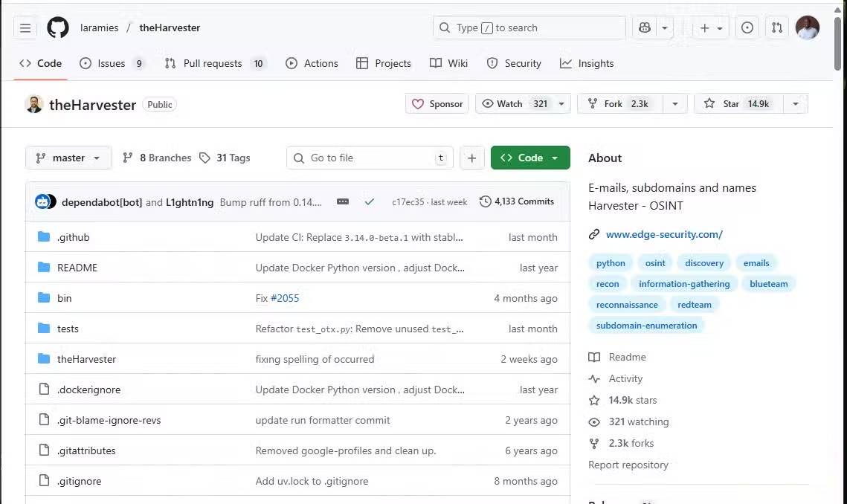Star the repository
847x504 pixels.
click(738, 104)
